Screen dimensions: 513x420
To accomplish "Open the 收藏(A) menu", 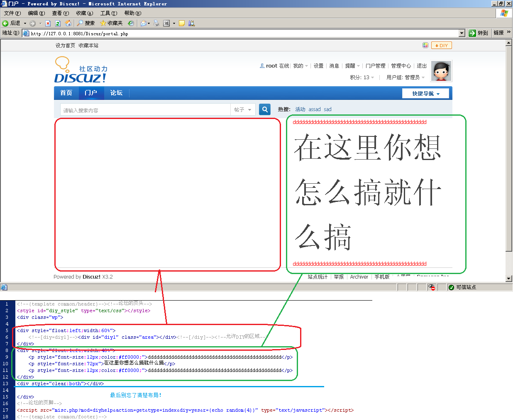I will [x=85, y=13].
